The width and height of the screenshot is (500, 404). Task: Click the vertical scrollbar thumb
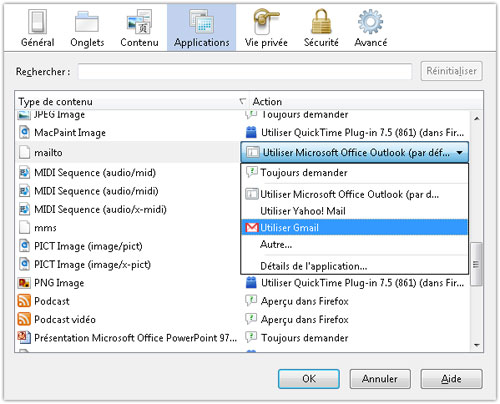click(x=476, y=264)
